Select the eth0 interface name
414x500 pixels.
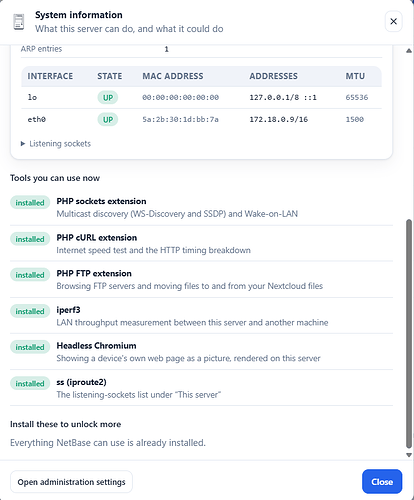(x=37, y=119)
